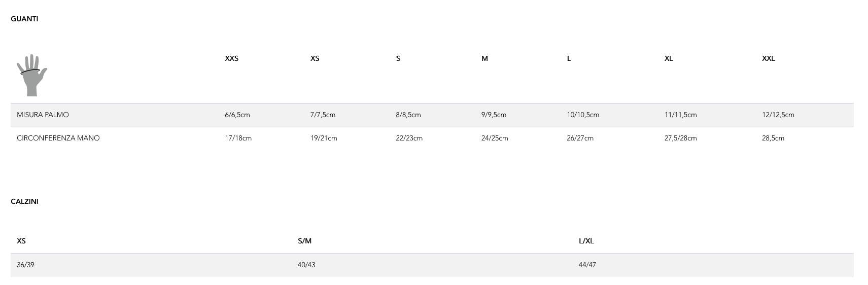Click the XXL glove size header
868x285 pixels.
click(768, 58)
